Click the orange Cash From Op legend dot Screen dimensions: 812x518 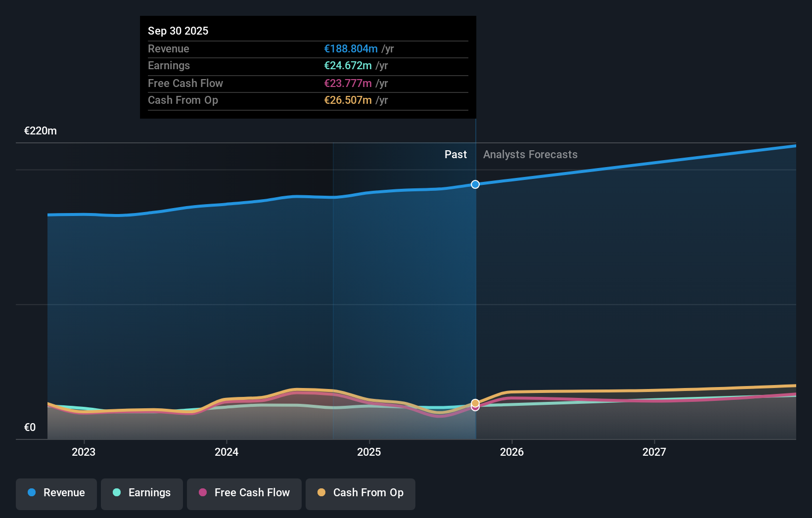point(321,493)
